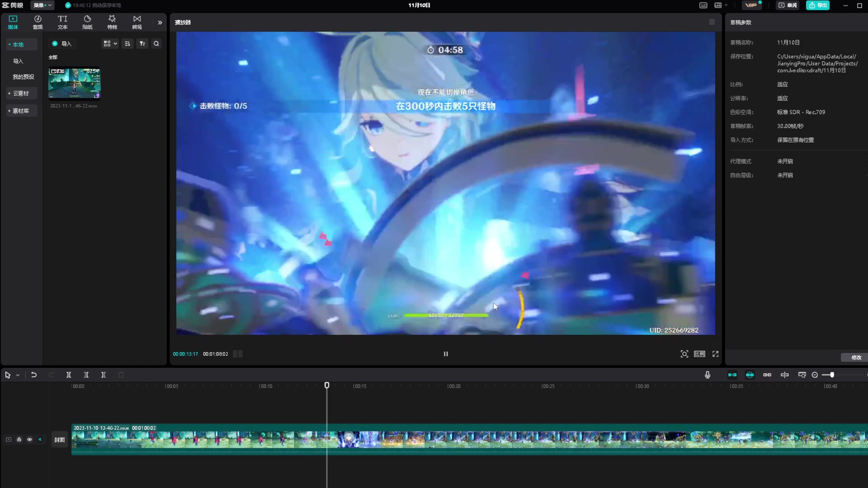Click the scopes icon beside the timecode
Image resolution: width=868 pixels, height=488 pixels.
(238, 354)
